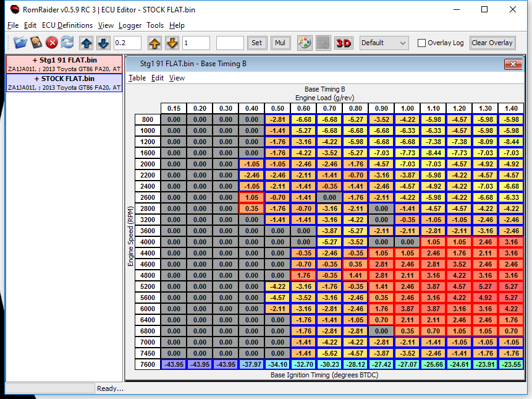Image resolution: width=532 pixels, height=399 pixels.
Task: Open the Default dropdown in toolbar
Action: coord(384,43)
